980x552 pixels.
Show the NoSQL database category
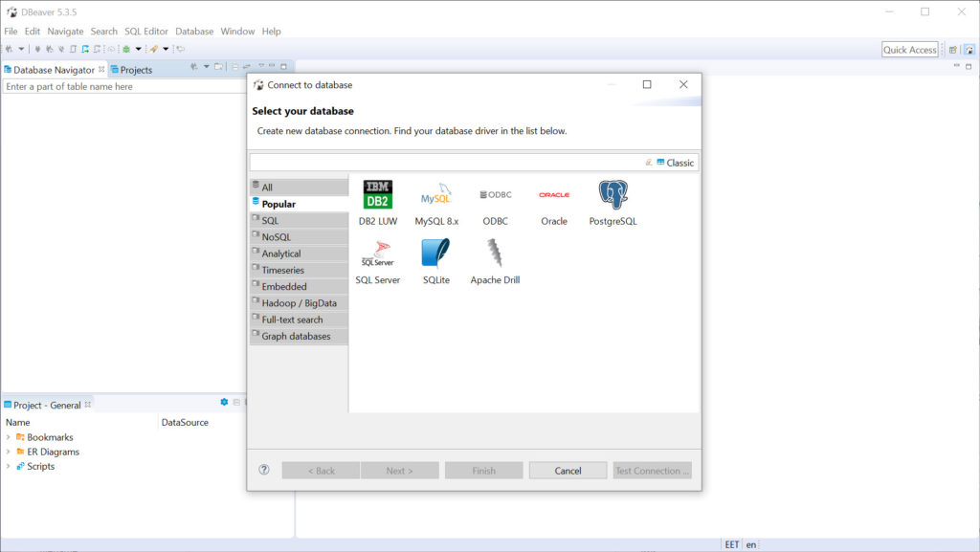click(277, 237)
